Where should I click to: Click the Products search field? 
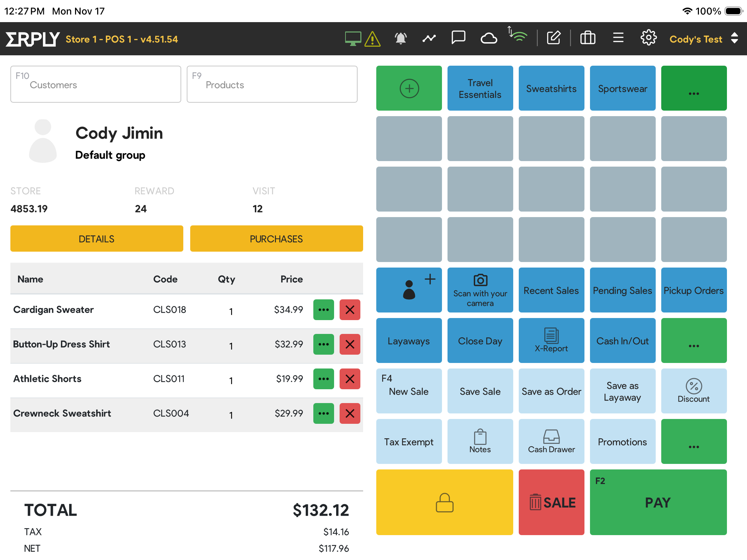click(x=272, y=84)
